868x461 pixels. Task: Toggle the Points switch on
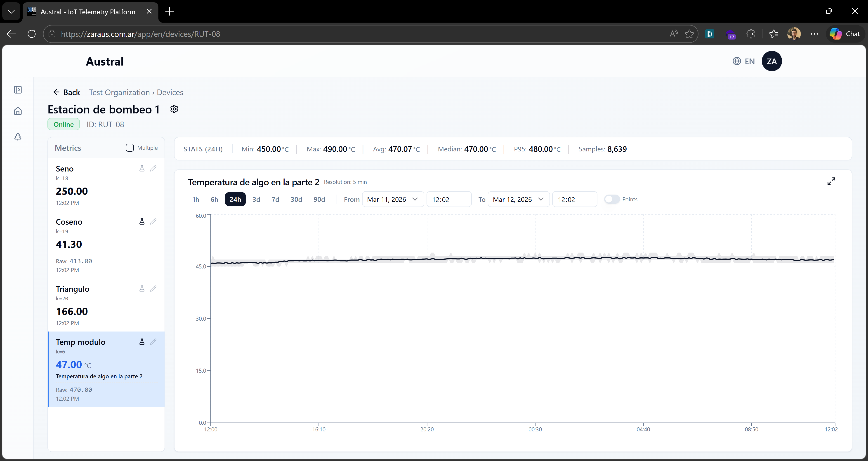pyautogui.click(x=612, y=199)
